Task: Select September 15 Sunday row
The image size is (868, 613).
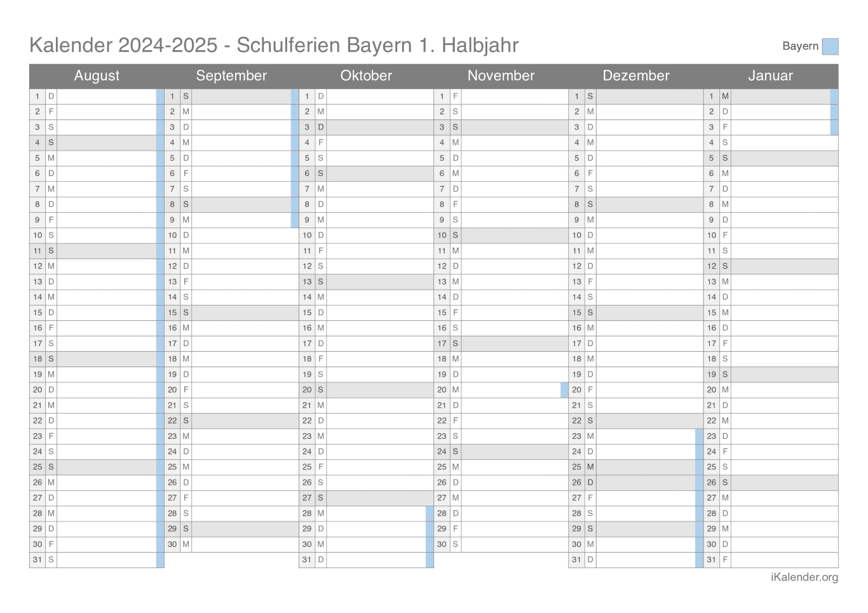Action: [x=231, y=313]
